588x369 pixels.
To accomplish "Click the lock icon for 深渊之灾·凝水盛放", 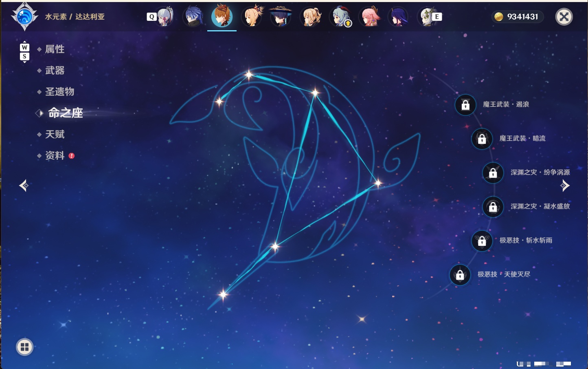I will click(493, 207).
